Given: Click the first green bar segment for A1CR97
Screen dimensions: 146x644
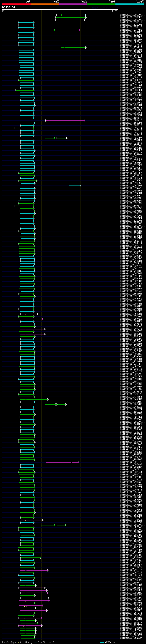Looking at the screenshot, I should tap(50, 138).
